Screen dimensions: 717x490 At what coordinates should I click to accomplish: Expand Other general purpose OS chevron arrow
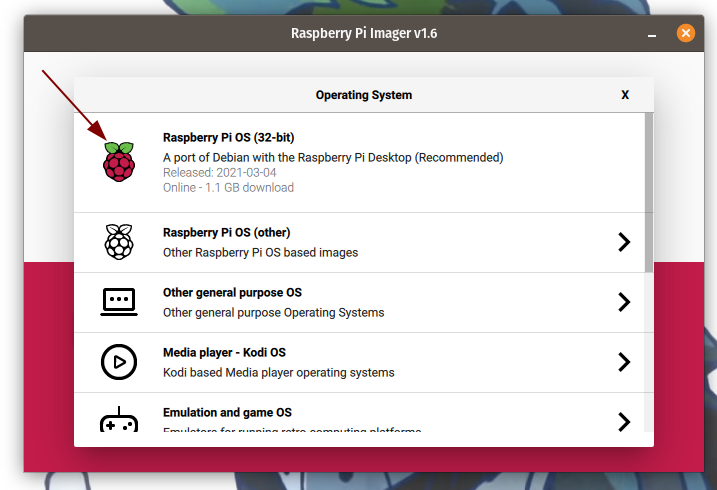click(624, 302)
